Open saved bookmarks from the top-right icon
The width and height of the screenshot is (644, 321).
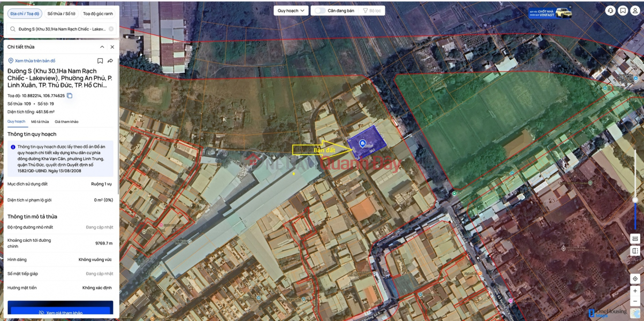point(622,10)
